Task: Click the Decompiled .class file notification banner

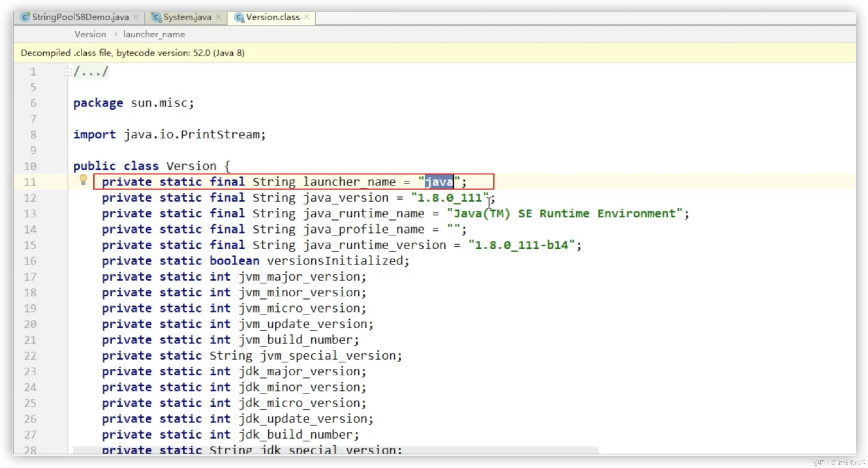Action: [x=133, y=53]
